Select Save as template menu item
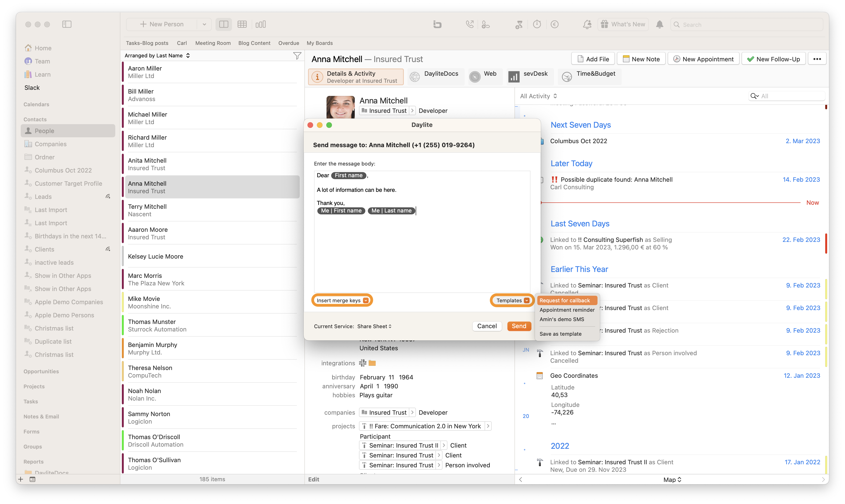Viewport: 845px width, 504px height. click(x=560, y=334)
